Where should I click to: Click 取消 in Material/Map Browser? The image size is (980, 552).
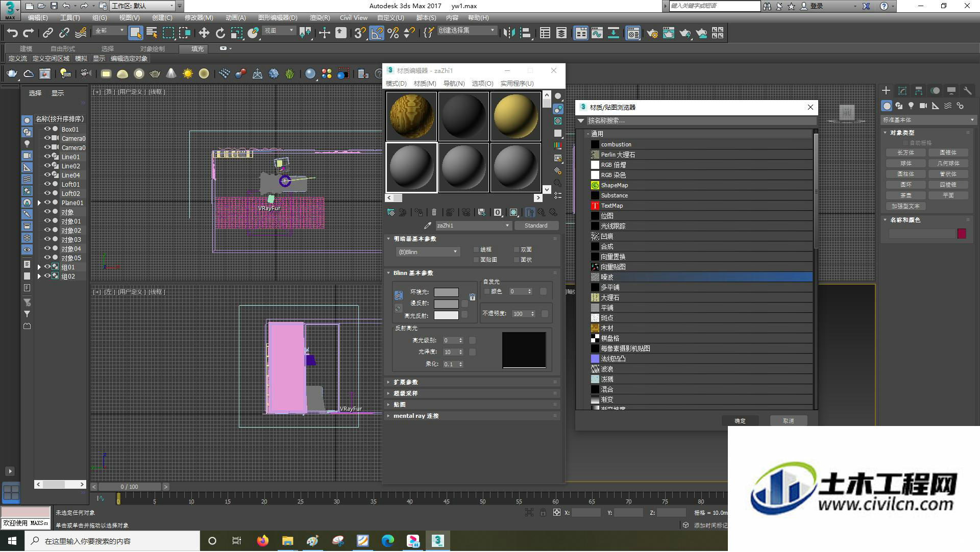click(x=789, y=421)
